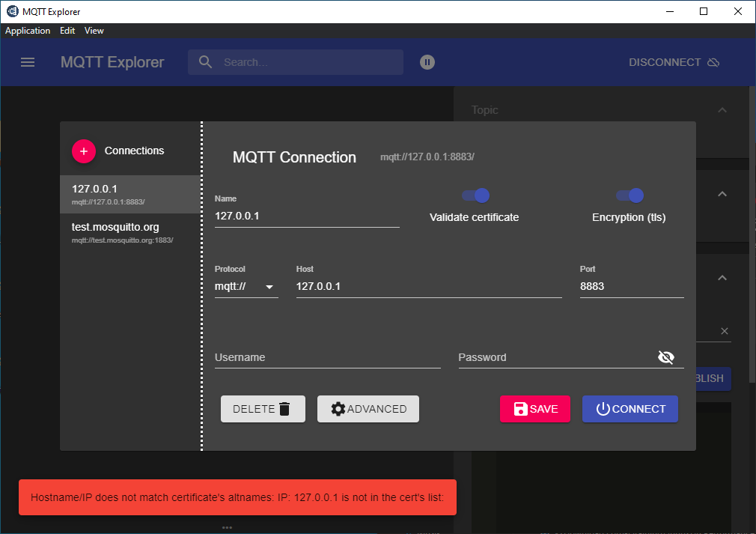Toggle the Encryption (tls) switch

click(630, 195)
